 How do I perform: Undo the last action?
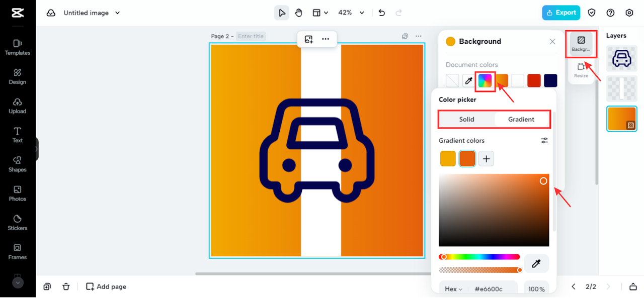382,13
